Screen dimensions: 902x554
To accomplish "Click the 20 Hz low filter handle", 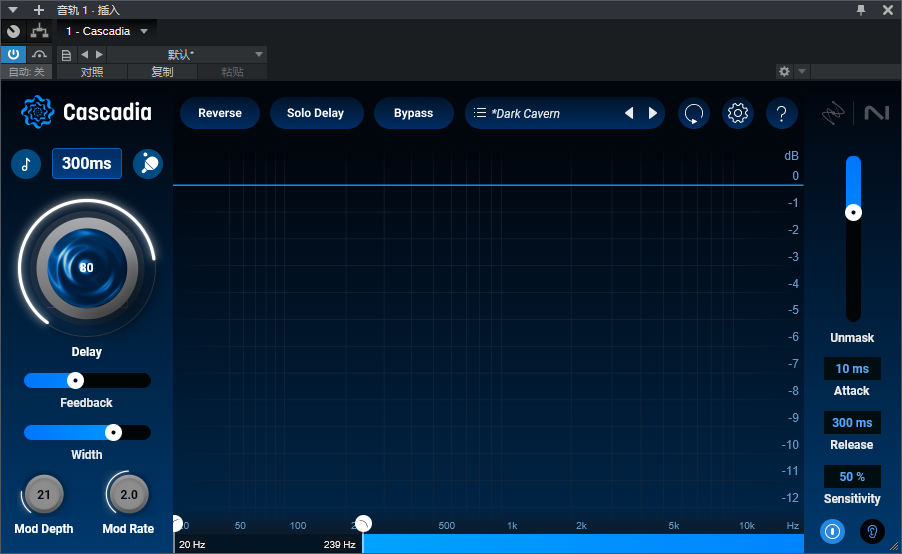I will click(x=177, y=524).
